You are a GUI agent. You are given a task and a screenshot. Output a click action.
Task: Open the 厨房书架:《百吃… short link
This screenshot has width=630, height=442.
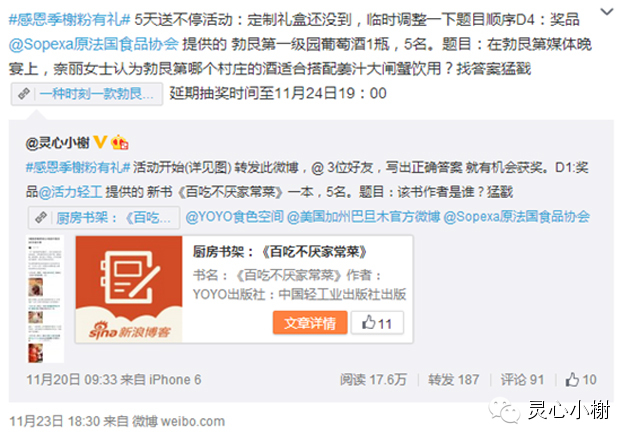pos(113,218)
